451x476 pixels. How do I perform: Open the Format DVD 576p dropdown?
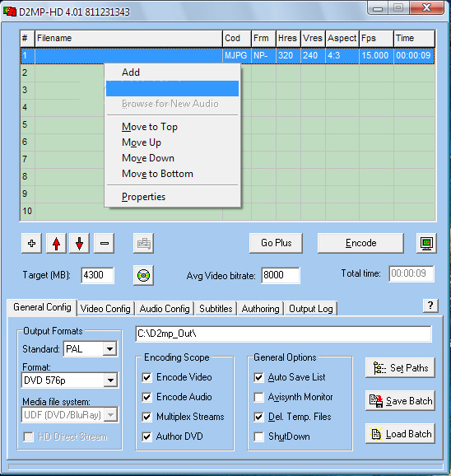110,380
